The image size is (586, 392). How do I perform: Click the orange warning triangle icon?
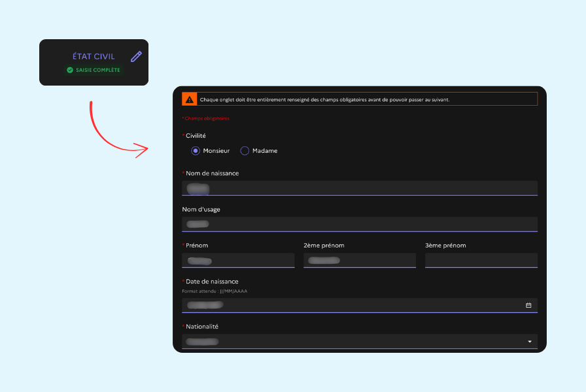point(189,99)
